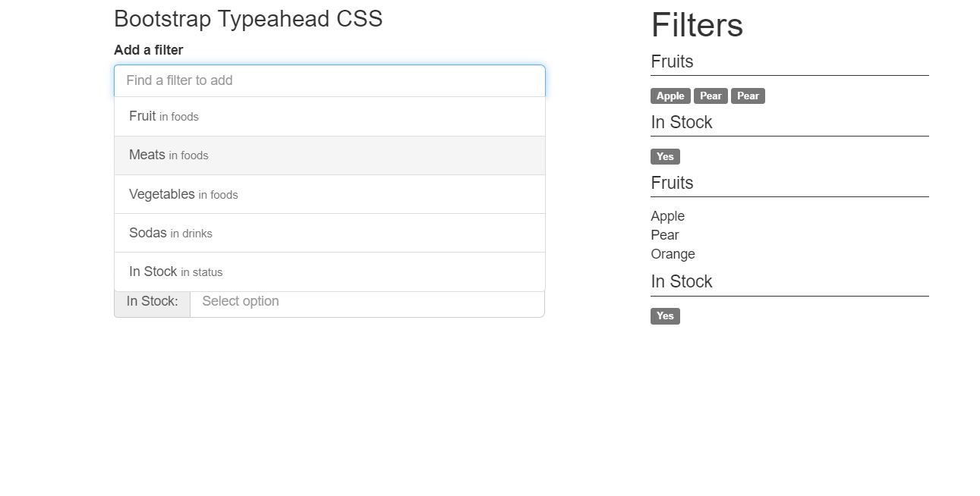
Task: Click the "Bootstrap Typeahead CSS" title
Action: point(247,18)
